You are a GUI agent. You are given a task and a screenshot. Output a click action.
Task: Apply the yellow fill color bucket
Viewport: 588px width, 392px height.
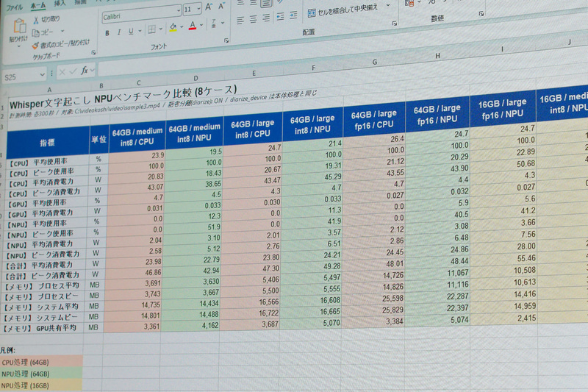click(173, 28)
